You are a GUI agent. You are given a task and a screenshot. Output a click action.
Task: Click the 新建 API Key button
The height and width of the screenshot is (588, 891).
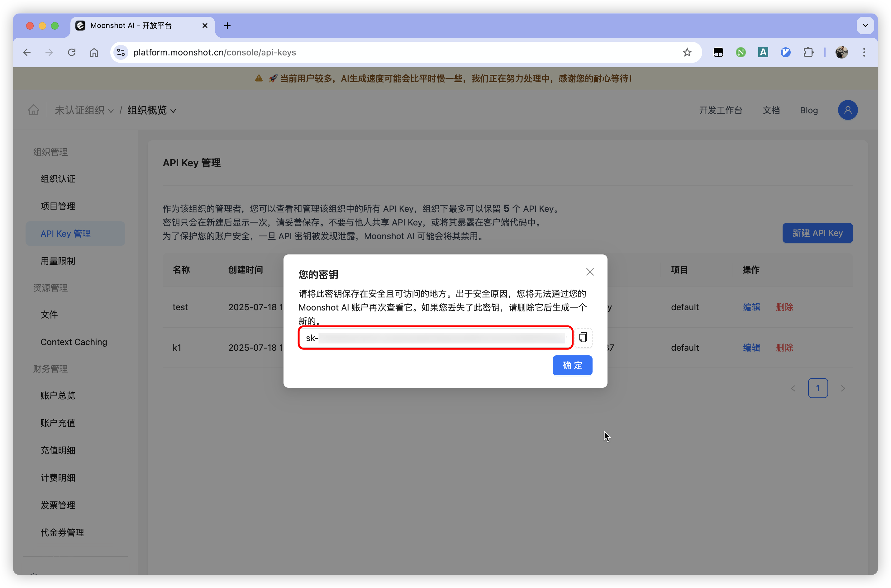817,233
